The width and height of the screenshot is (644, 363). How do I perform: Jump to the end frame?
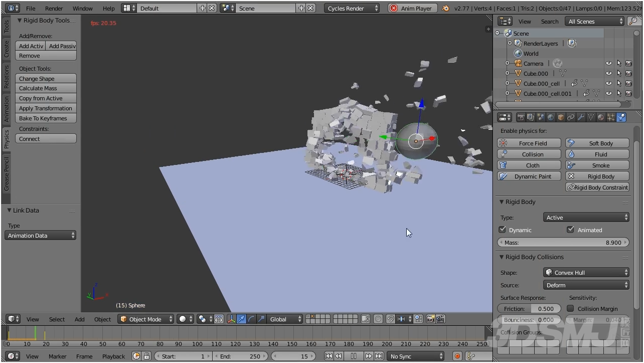point(379,356)
